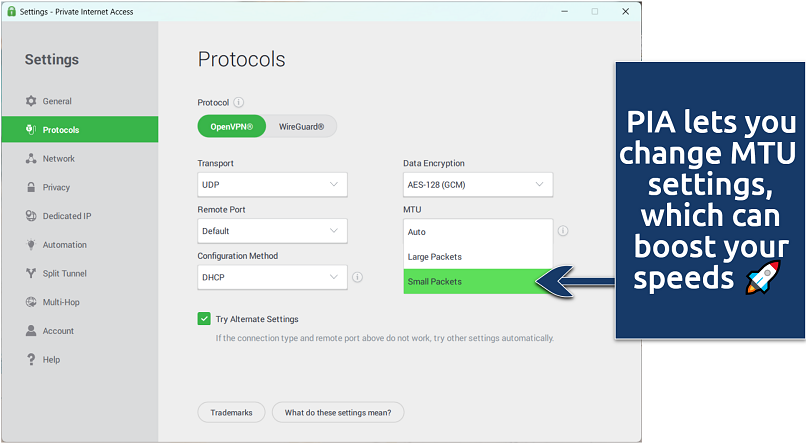Click the Privacy padlock icon
This screenshot has height=444, width=806.
pyautogui.click(x=31, y=187)
